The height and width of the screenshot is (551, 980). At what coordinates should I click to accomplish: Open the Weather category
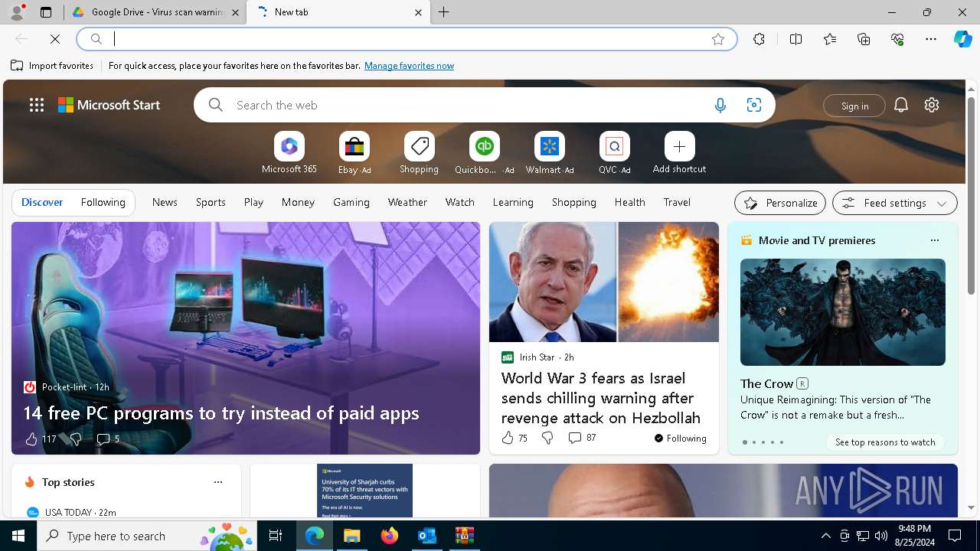[407, 202]
